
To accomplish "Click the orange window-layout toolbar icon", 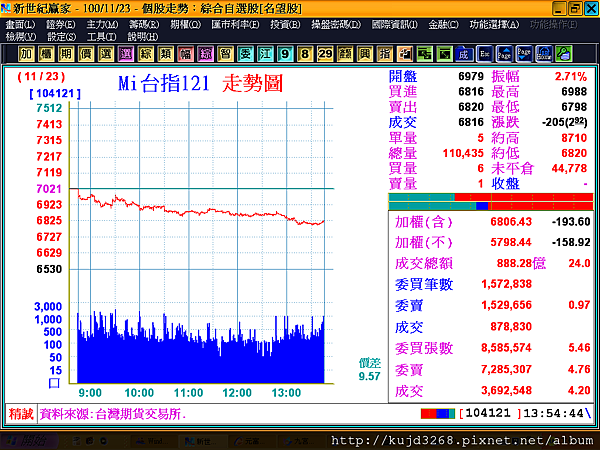I will [x=404, y=54].
